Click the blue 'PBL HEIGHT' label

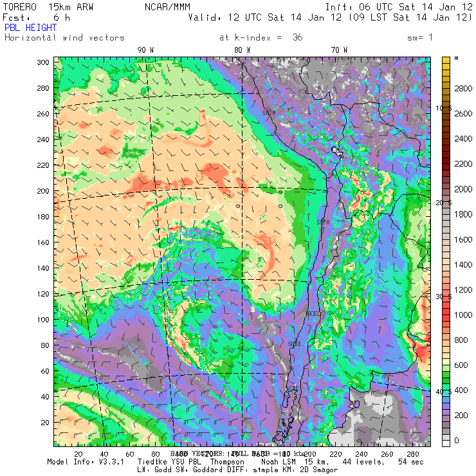30,28
